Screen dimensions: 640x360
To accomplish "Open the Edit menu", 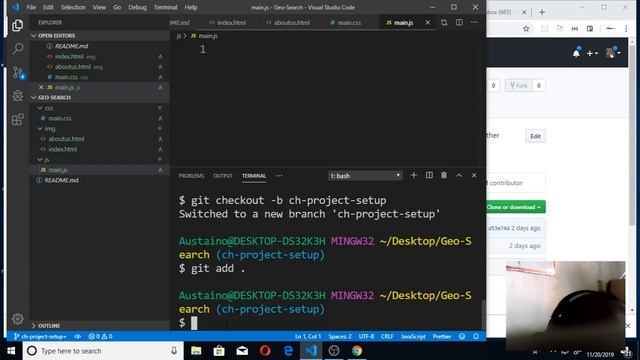I will click(48, 7).
